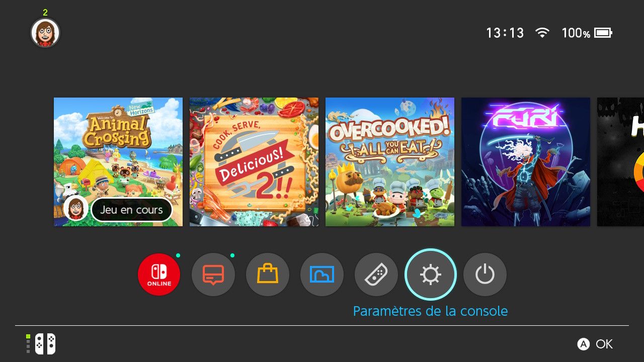
Task: Launch Overcooked! All You Can Eat tile
Action: click(390, 162)
